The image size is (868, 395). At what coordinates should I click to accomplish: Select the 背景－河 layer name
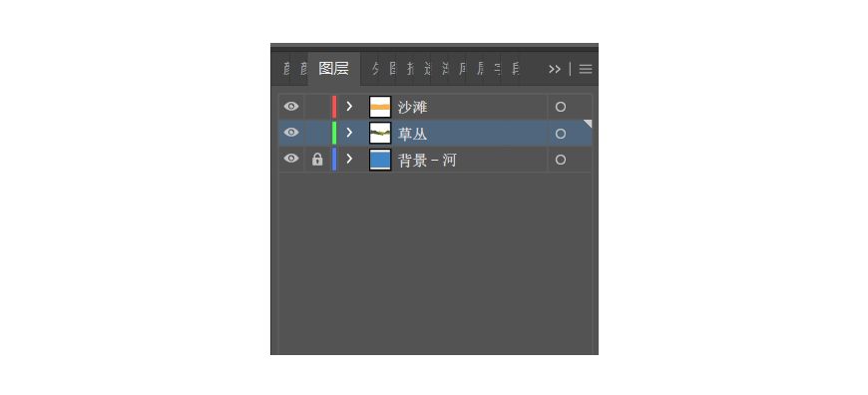(x=427, y=161)
